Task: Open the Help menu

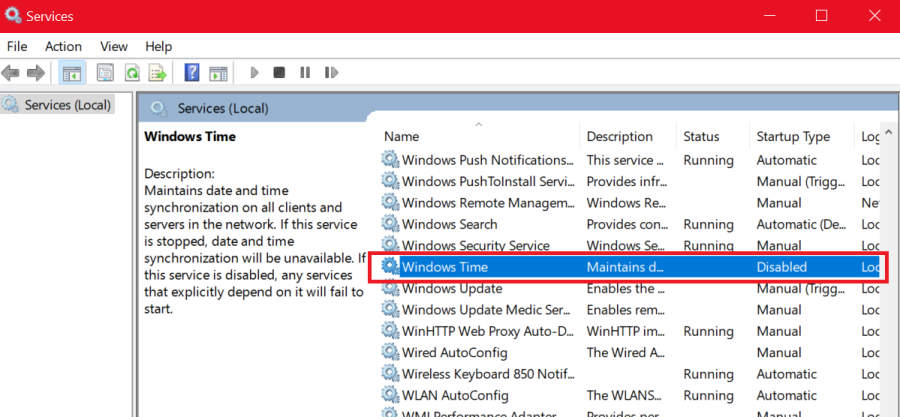Action: point(158,46)
